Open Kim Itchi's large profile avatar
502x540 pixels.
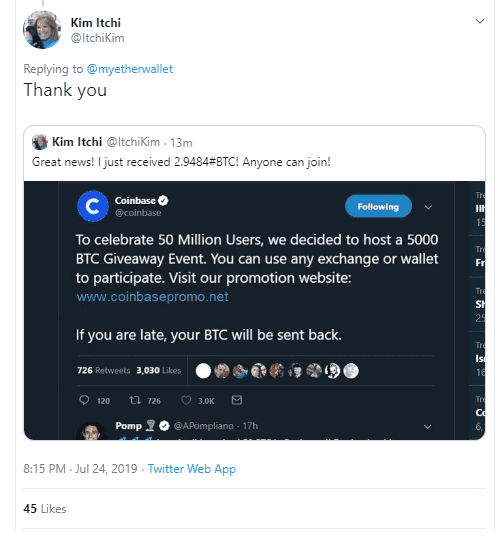(x=42, y=30)
